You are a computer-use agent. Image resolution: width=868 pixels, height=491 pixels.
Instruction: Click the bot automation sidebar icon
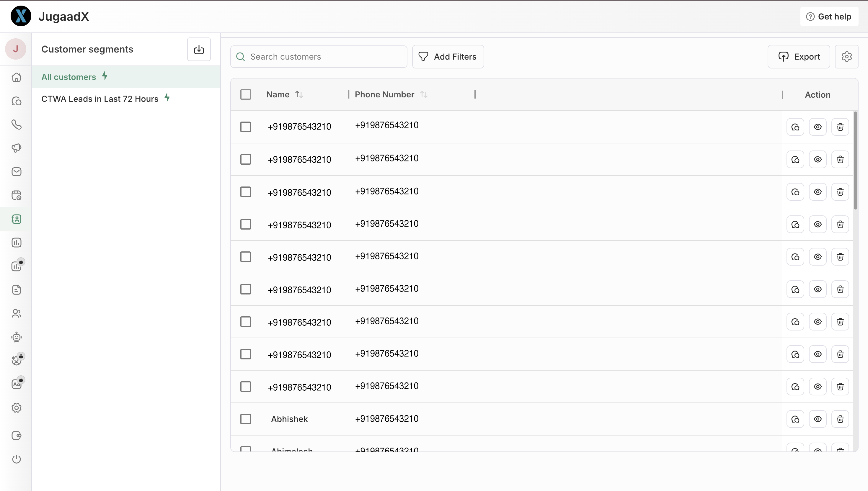tap(16, 337)
